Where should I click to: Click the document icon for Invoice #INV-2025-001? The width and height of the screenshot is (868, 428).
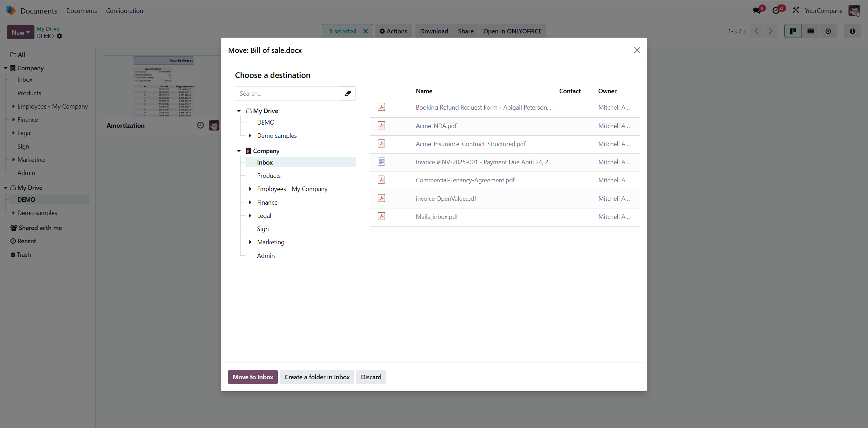pos(381,162)
